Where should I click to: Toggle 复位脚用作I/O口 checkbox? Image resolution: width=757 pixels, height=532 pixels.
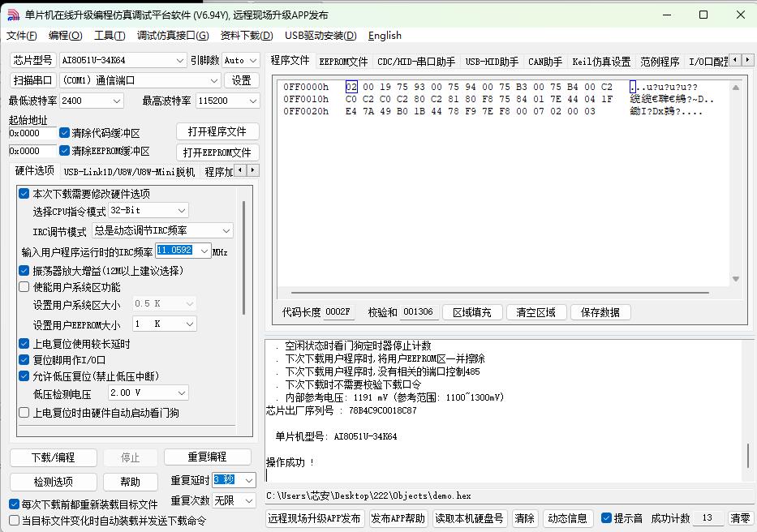tap(24, 359)
